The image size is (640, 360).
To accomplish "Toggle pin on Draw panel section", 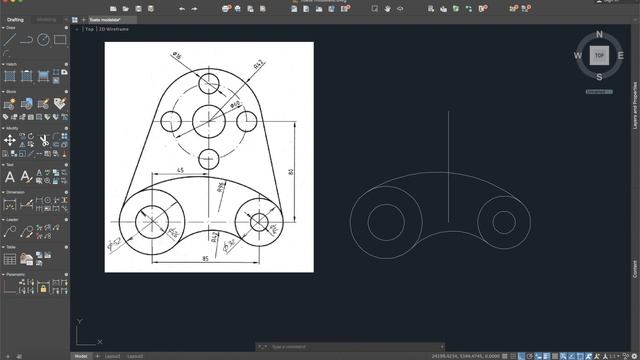I will (66, 28).
